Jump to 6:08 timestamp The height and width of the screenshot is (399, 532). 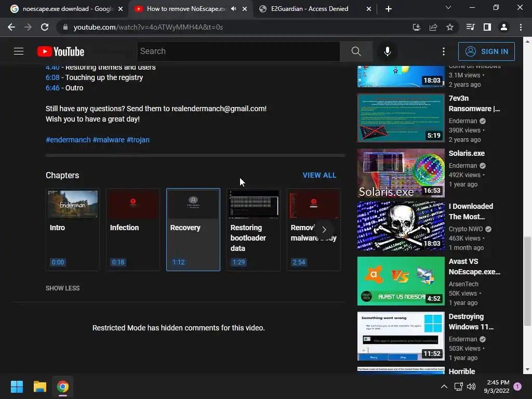pyautogui.click(x=52, y=77)
